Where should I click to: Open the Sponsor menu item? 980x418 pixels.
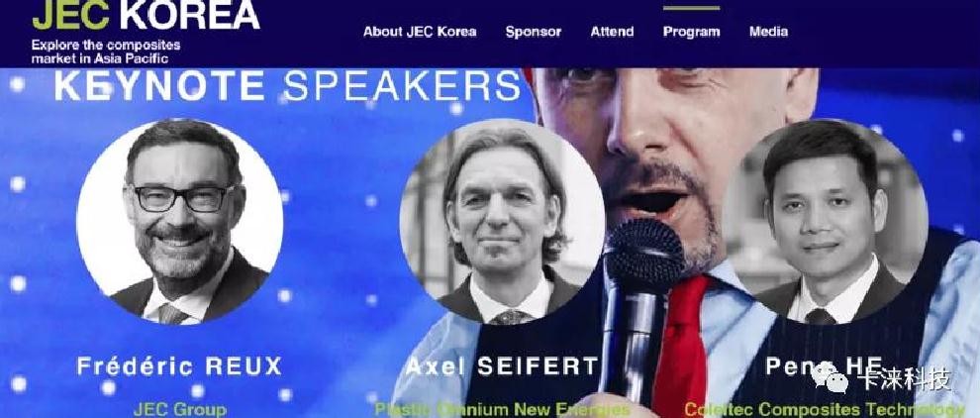point(534,32)
